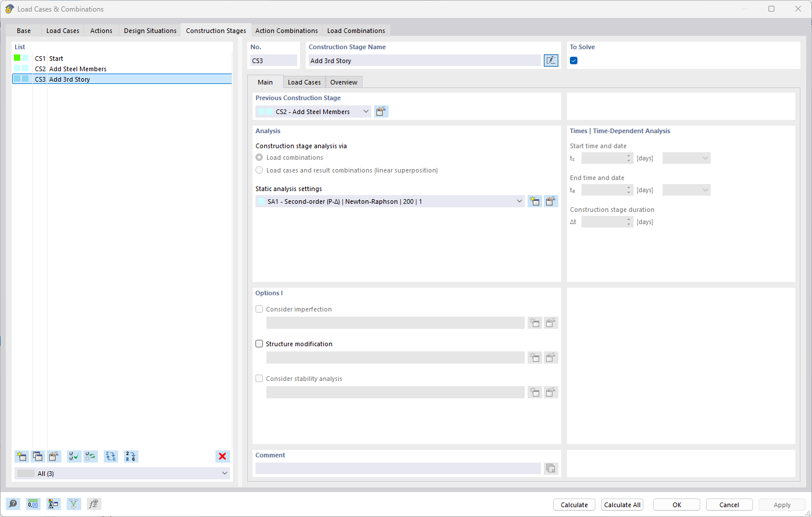This screenshot has height=517, width=812.
Task: Uncheck the To Solve checkbox
Action: [573, 60]
